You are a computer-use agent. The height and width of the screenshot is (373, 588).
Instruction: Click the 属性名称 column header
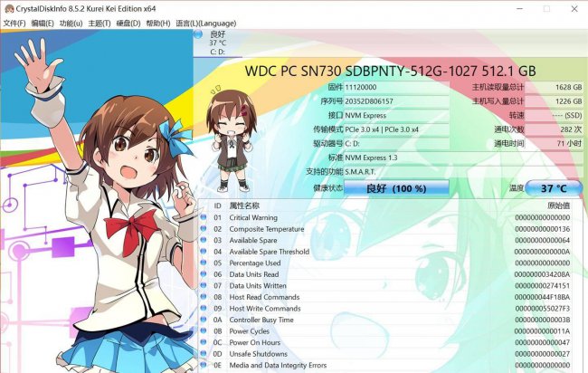point(244,206)
